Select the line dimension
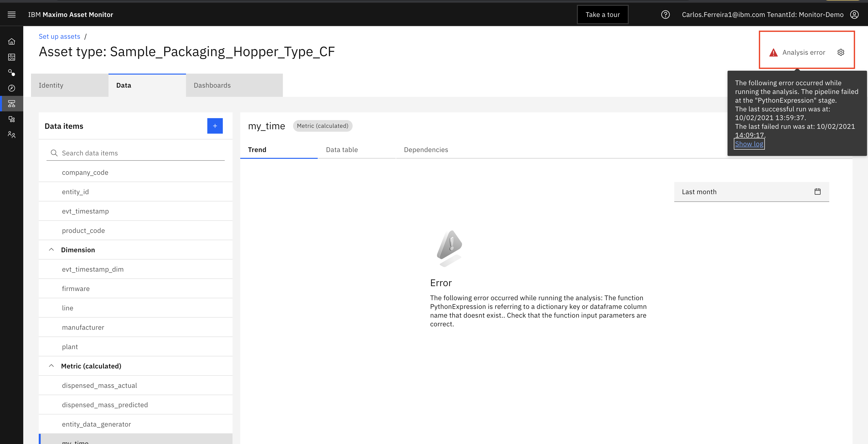Image resolution: width=868 pixels, height=444 pixels. coord(135,308)
